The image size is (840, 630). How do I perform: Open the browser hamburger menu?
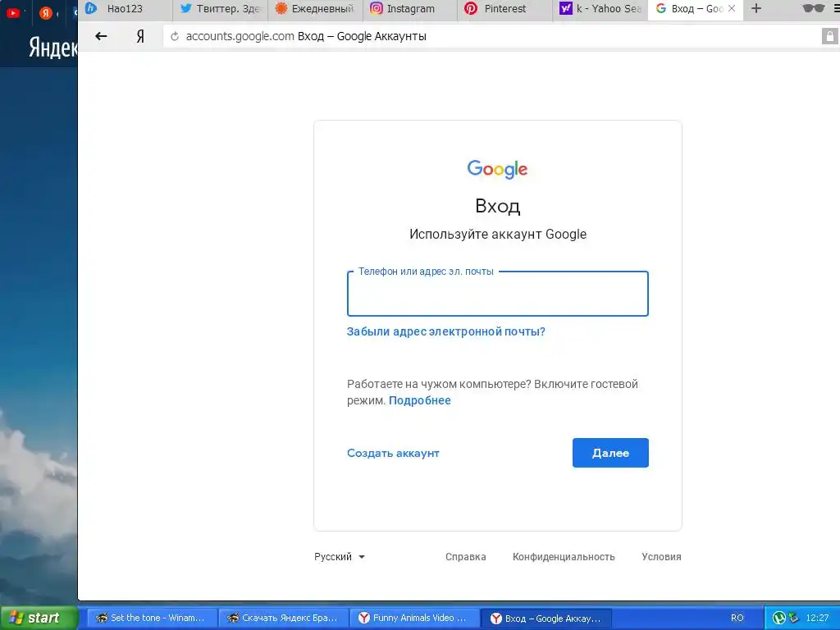click(836, 8)
